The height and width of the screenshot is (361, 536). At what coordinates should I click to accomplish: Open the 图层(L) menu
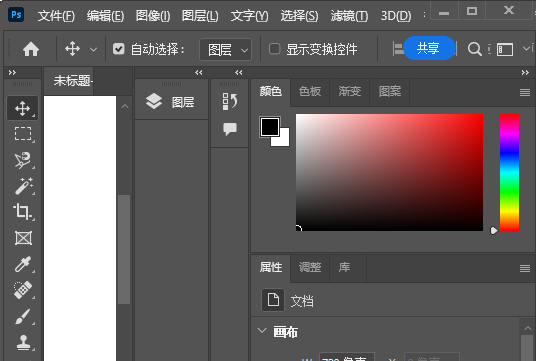(200, 16)
